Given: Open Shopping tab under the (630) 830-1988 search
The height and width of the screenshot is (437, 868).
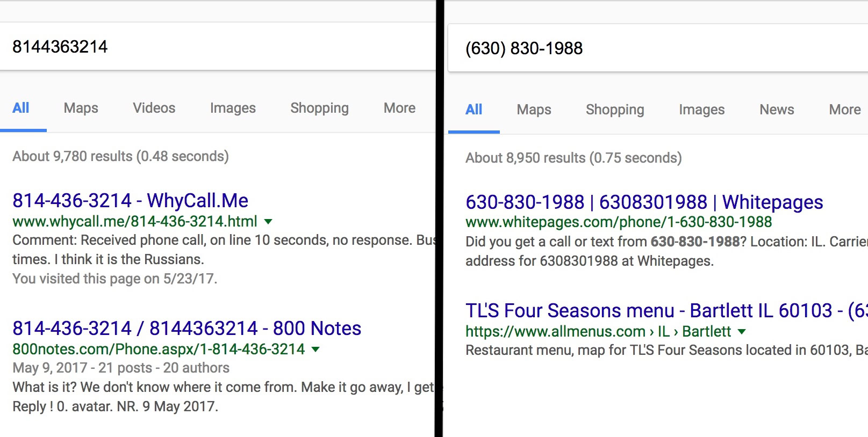Looking at the screenshot, I should click(x=615, y=110).
